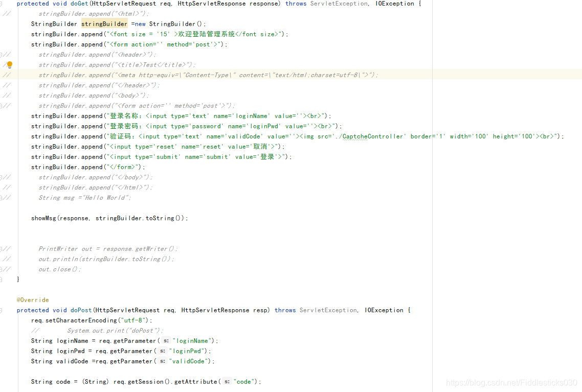This screenshot has width=582, height=392.
Task: Click IOException in doPost signature
Action: point(384,310)
